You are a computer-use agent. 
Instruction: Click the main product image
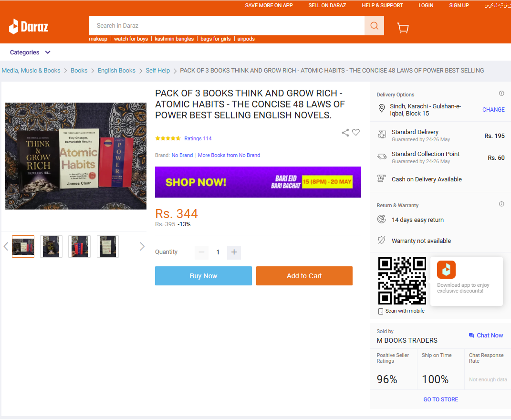click(x=75, y=156)
